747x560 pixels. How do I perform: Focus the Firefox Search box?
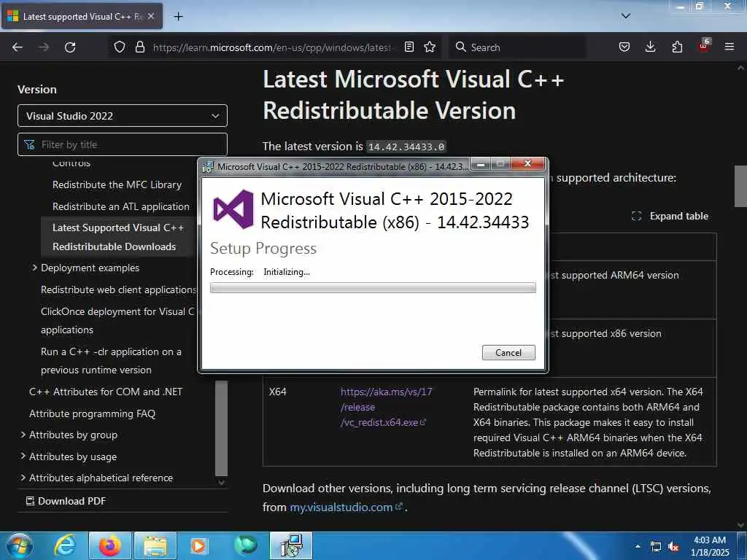pos(517,47)
